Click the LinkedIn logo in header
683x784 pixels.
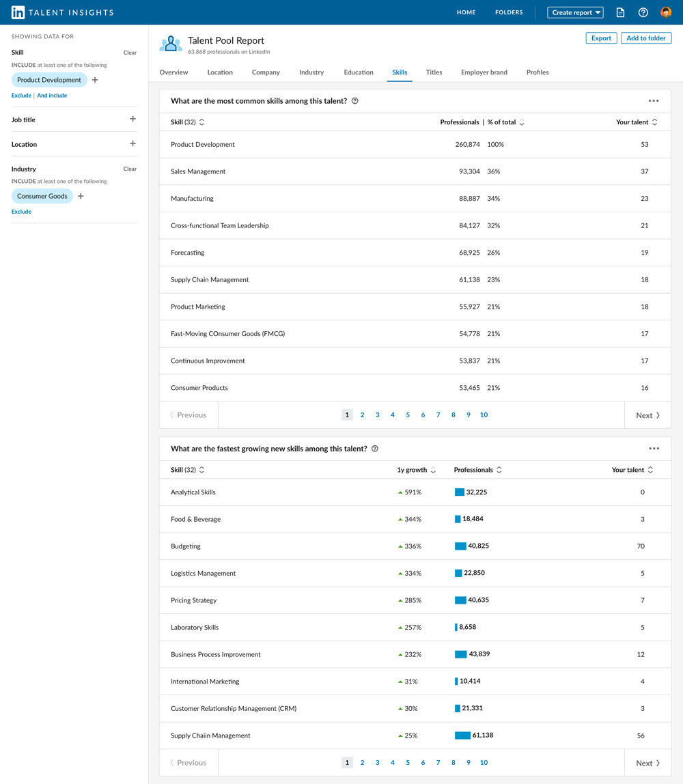pyautogui.click(x=18, y=12)
